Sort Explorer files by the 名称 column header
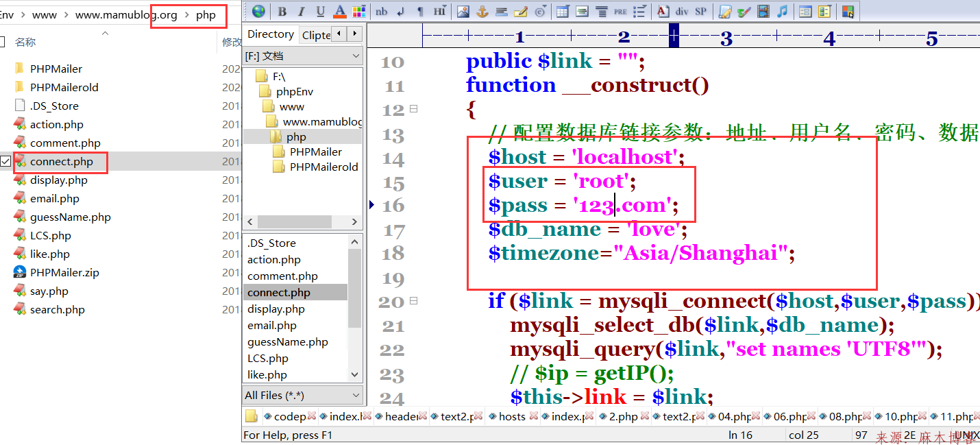980x445 pixels. pos(25,42)
